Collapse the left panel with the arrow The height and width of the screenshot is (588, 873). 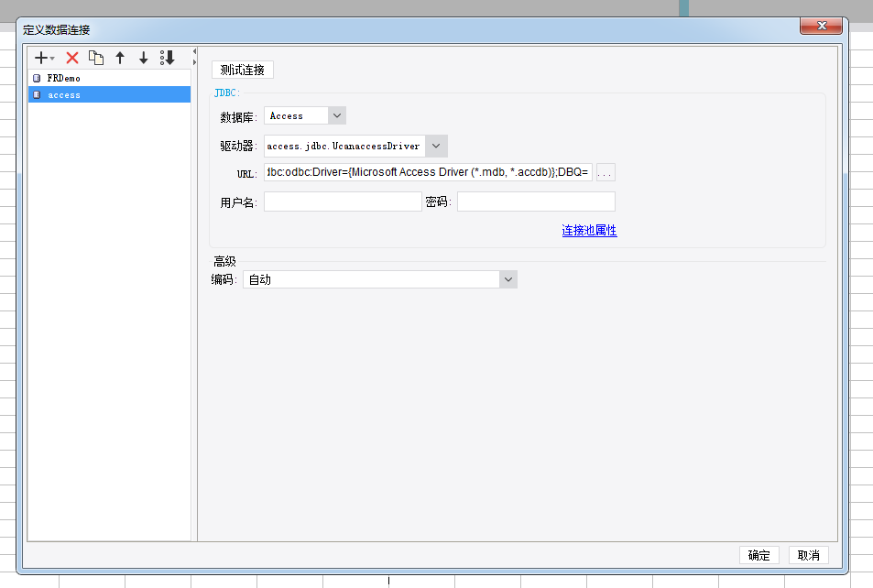click(x=194, y=51)
